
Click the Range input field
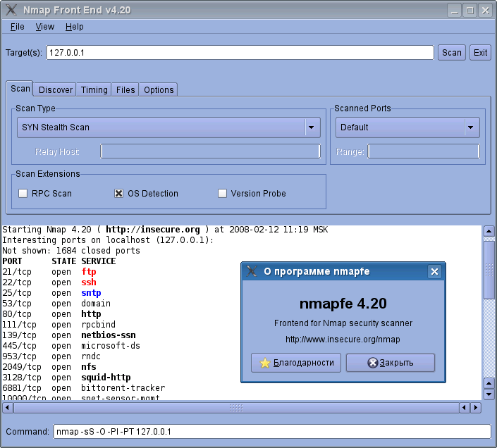coord(424,151)
